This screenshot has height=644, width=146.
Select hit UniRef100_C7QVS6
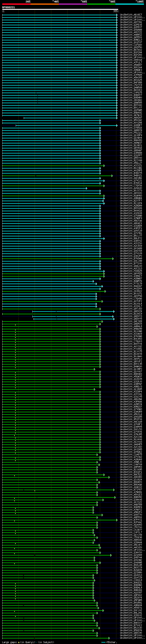131,186
